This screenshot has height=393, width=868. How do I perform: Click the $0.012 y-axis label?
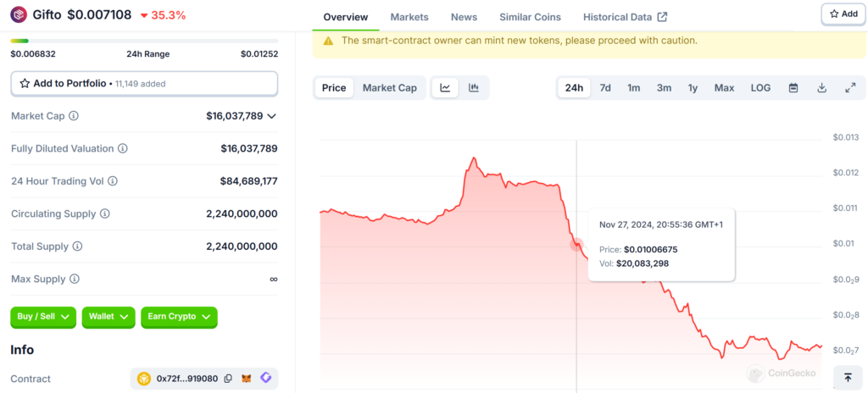click(x=845, y=173)
